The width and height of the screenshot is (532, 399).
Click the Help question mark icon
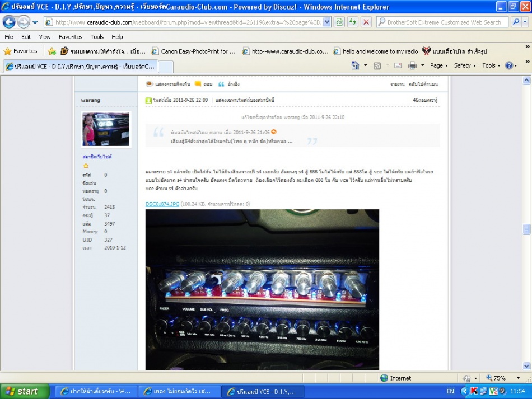click(x=509, y=65)
